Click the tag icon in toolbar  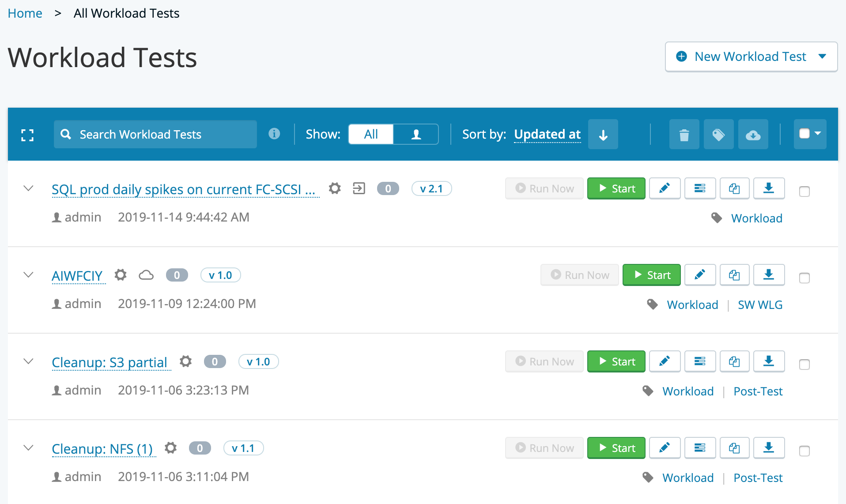(718, 134)
